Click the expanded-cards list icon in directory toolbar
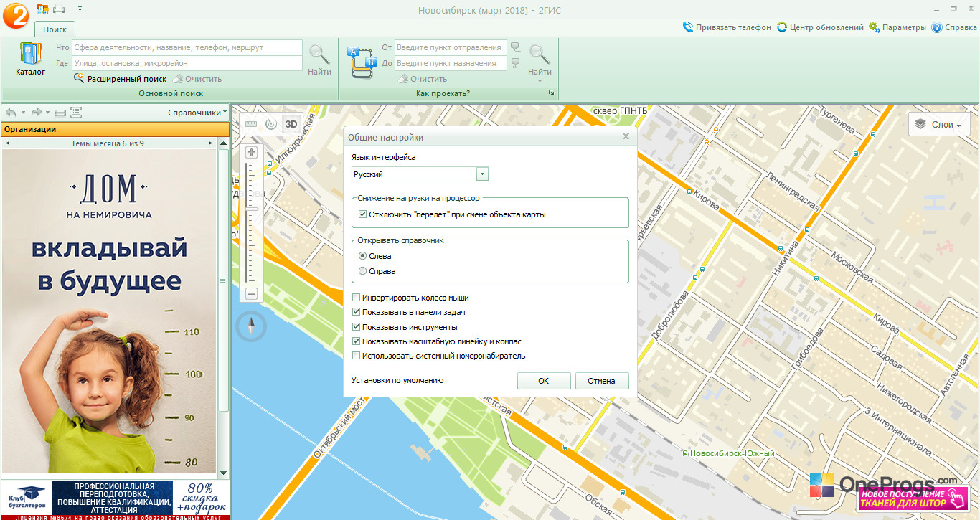 76,113
